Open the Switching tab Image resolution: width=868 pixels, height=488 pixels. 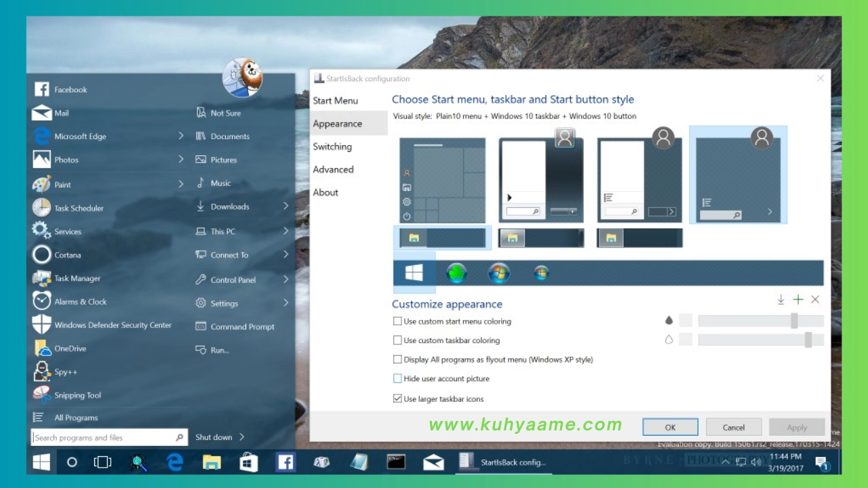pos(332,146)
